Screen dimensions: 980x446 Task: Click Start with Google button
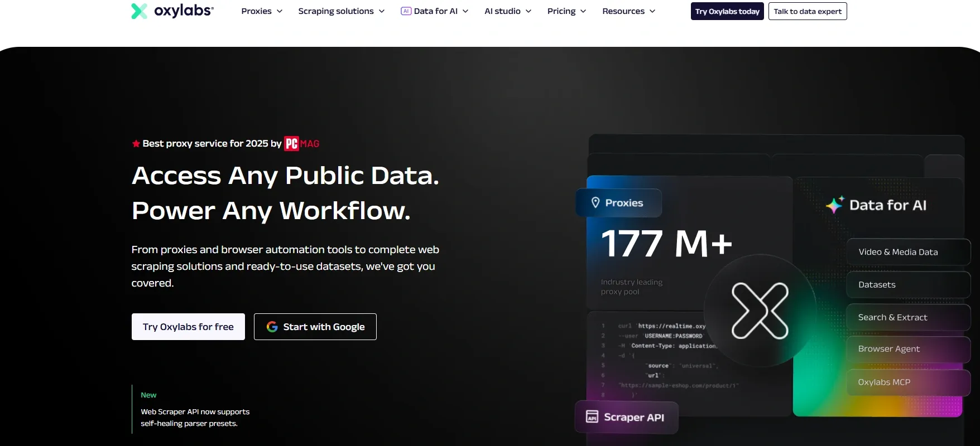(315, 327)
